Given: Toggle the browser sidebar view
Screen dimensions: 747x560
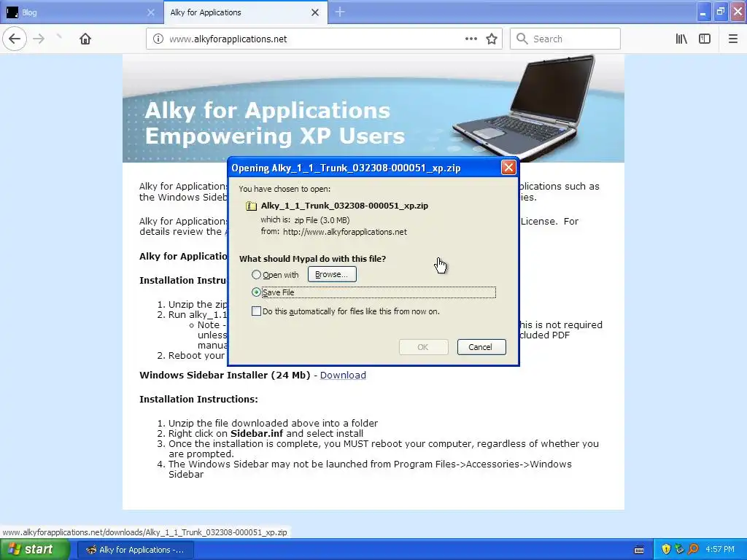Looking at the screenshot, I should coord(705,39).
